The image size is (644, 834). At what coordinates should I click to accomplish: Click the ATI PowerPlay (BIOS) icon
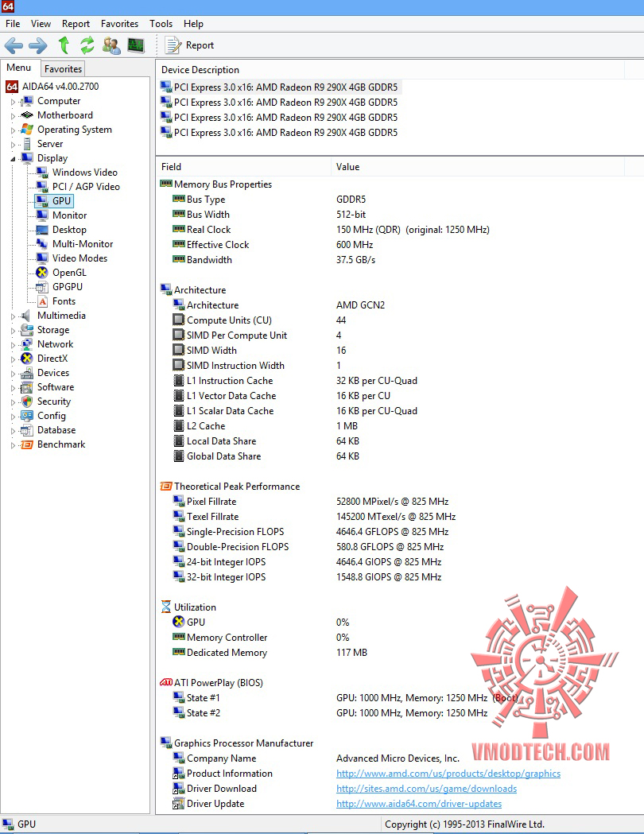[x=166, y=682]
